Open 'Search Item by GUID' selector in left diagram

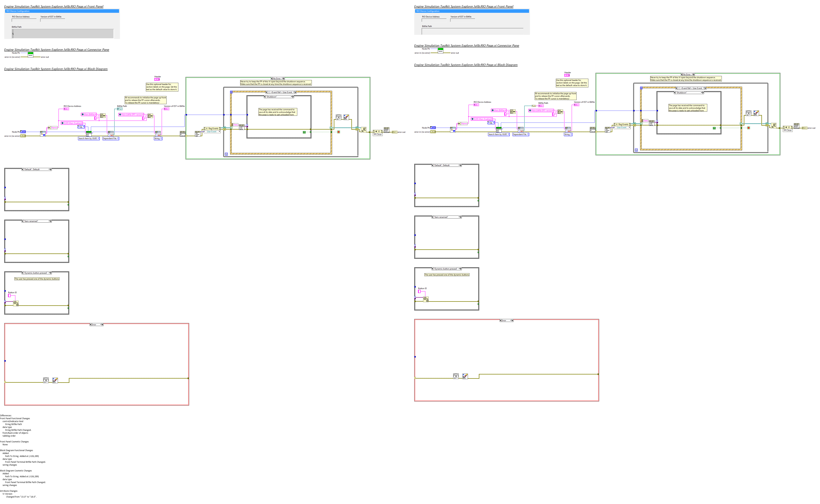click(89, 138)
